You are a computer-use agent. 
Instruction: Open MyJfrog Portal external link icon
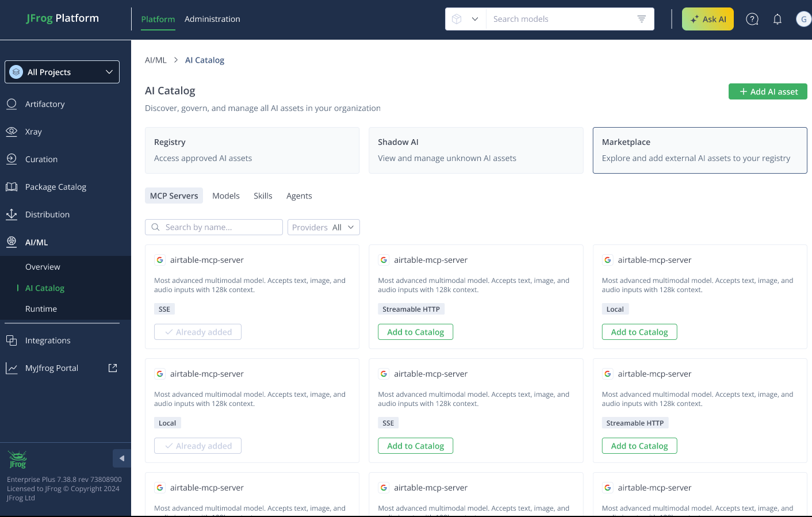pyautogui.click(x=113, y=367)
